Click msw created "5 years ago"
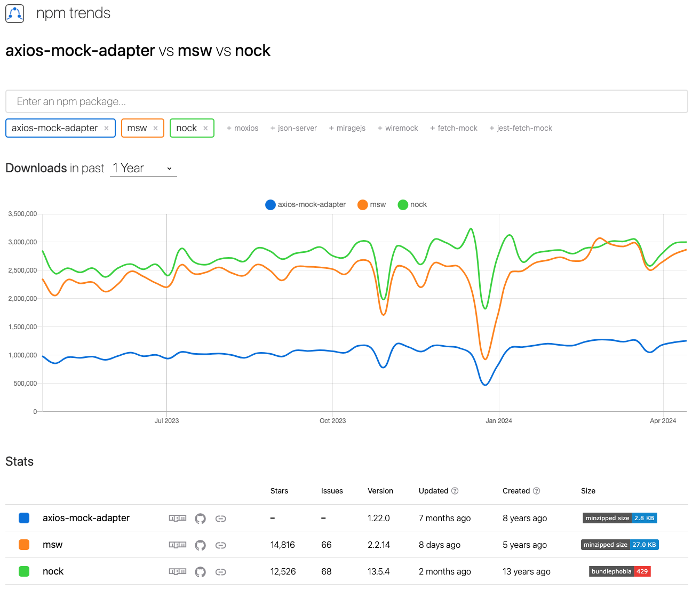The height and width of the screenshot is (590, 700). (x=525, y=545)
